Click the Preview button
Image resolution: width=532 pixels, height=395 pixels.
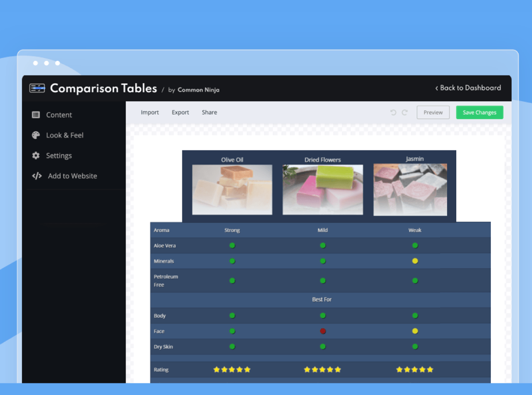click(x=433, y=112)
